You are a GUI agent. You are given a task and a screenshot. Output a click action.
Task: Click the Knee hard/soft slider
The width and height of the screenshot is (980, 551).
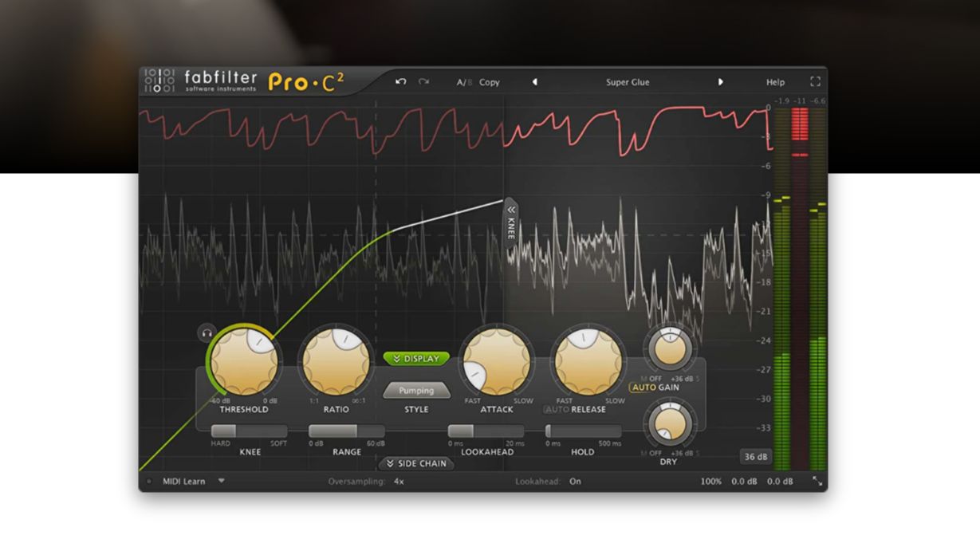[x=249, y=431]
